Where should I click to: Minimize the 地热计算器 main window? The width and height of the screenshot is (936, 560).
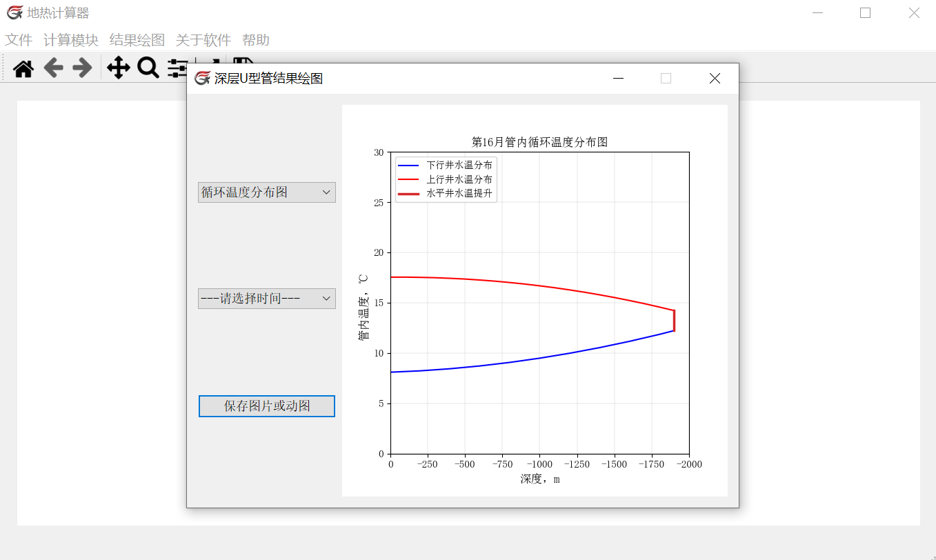coord(818,12)
